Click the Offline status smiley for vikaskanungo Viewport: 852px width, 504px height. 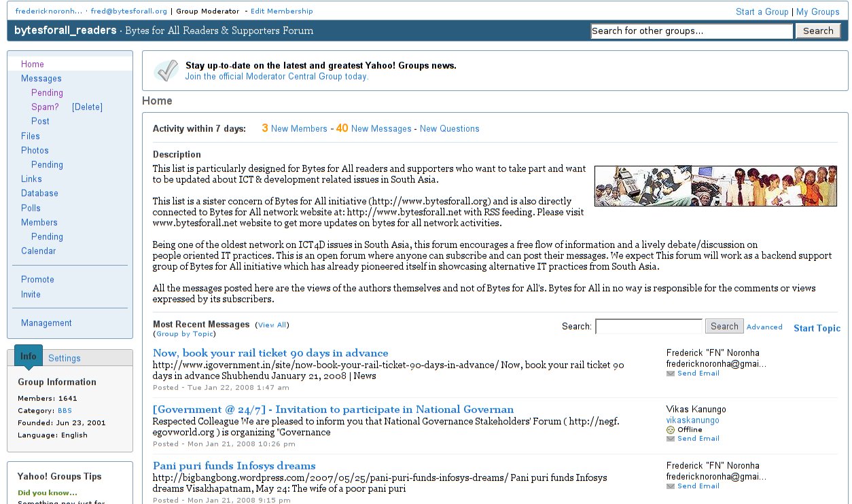[x=671, y=430]
